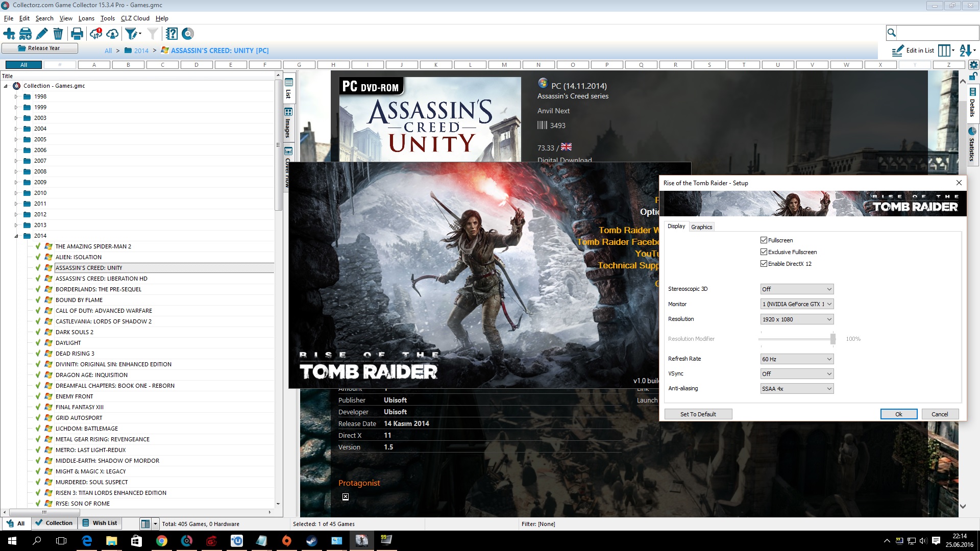Click the Print printer icon
Image resolution: width=980 pixels, height=551 pixels.
coord(77,34)
